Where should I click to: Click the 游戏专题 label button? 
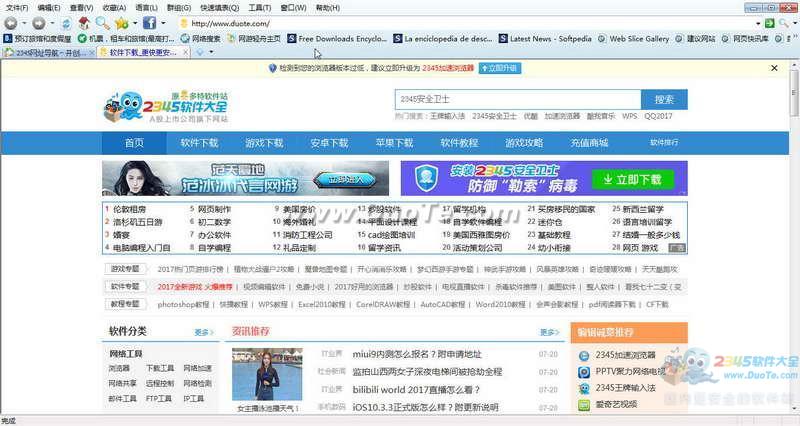pos(125,269)
